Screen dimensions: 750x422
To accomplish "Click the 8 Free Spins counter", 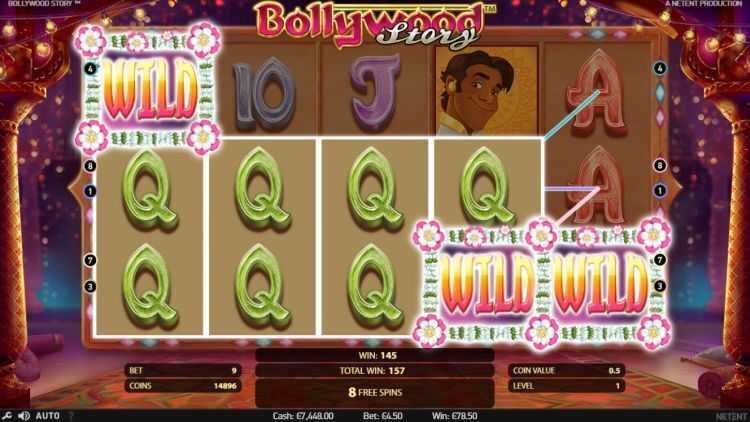I will 375,392.
